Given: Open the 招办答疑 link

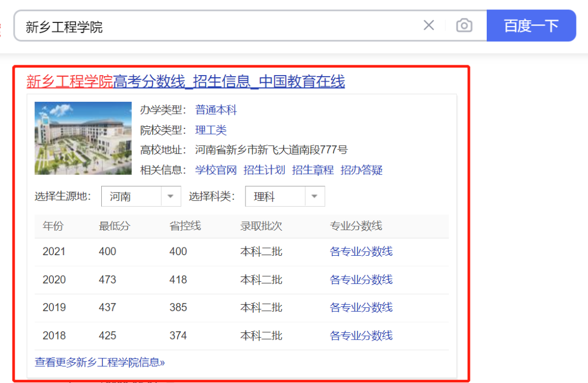Looking at the screenshot, I should pos(362,170).
